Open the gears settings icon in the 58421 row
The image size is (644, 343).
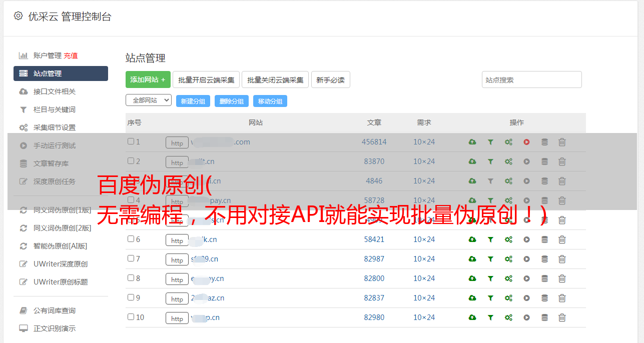tap(508, 239)
